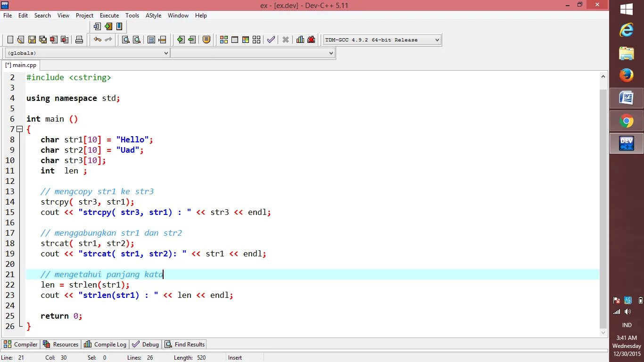Click the editor scrollbar up arrow
The image size is (644, 362).
pos(603,76)
